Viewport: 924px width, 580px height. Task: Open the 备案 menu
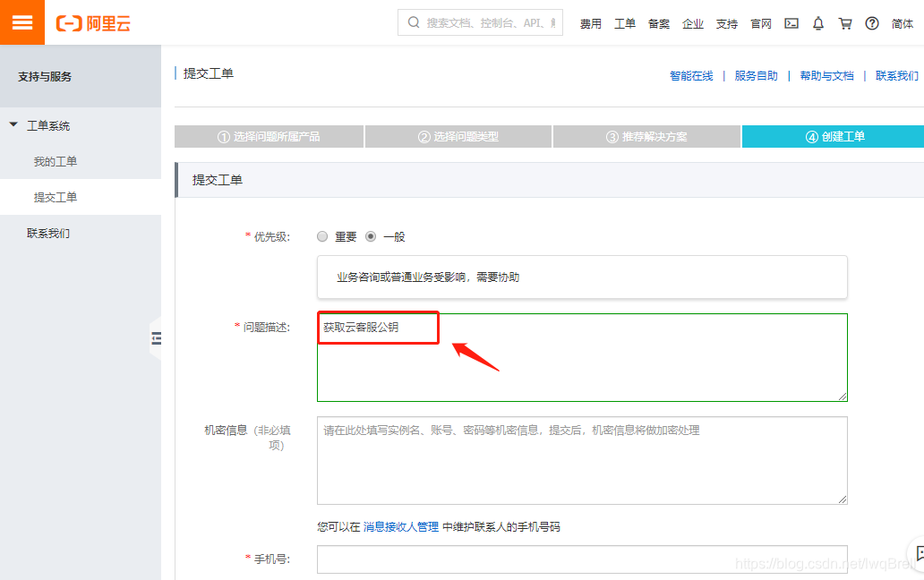click(659, 23)
